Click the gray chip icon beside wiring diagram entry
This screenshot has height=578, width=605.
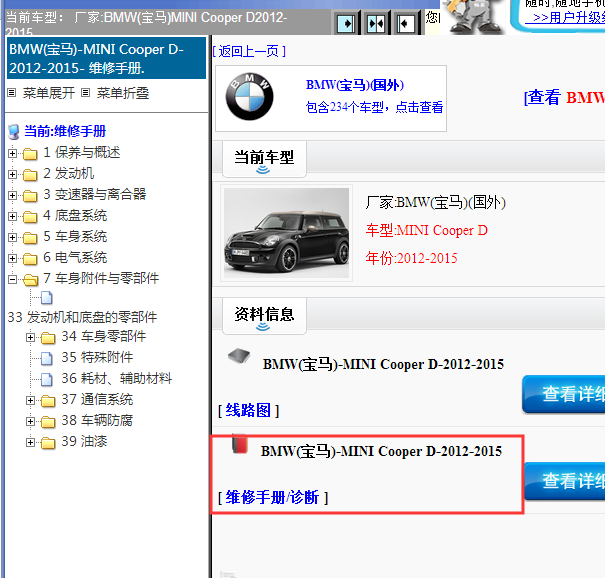coord(239,356)
